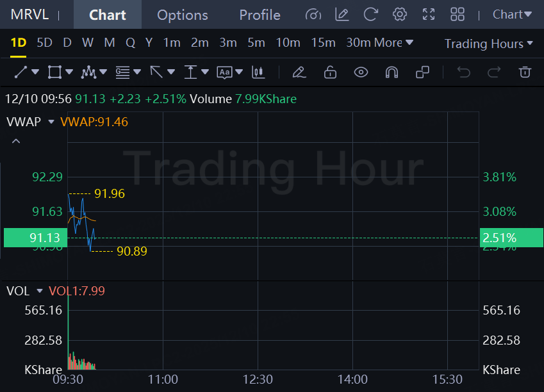The height and width of the screenshot is (392, 544).
Task: Select the line drawing tool
Action: point(21,72)
